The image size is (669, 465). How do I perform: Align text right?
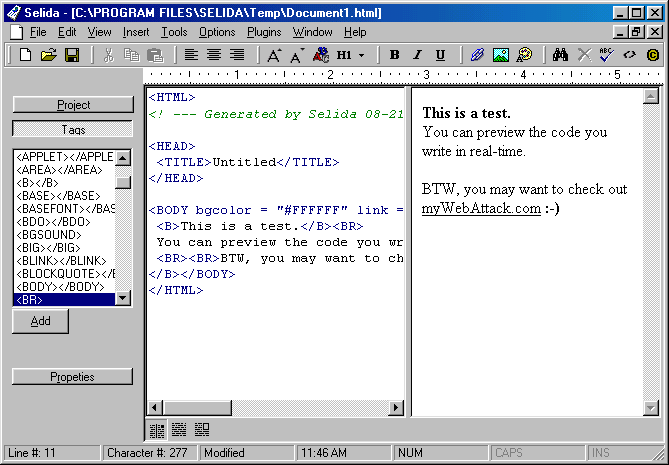click(x=237, y=55)
